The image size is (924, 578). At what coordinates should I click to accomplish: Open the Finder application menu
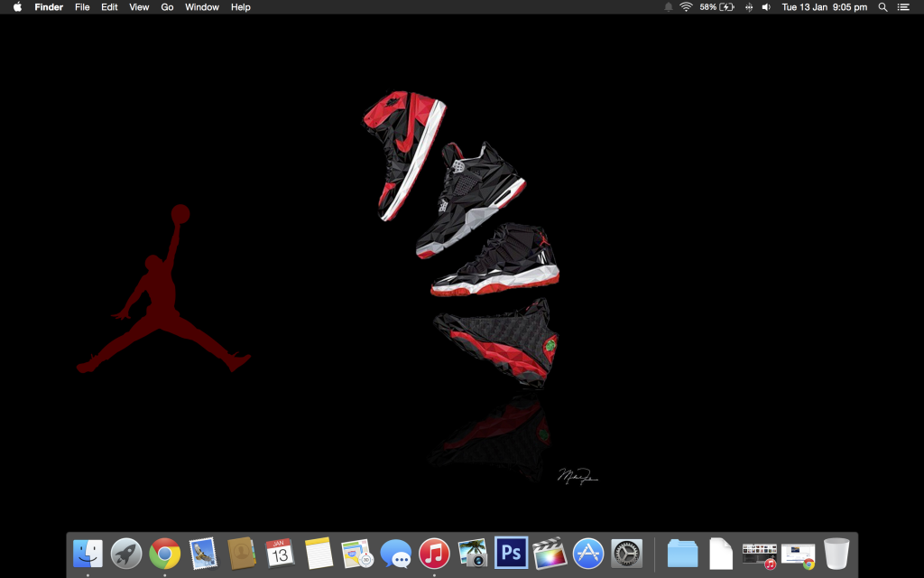click(49, 7)
